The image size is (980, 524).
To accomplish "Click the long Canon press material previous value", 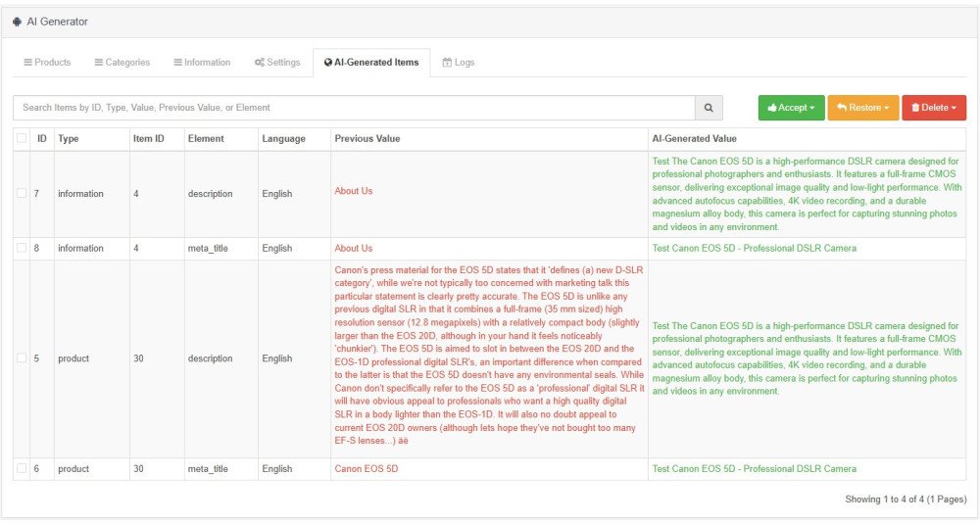I will pyautogui.click(x=489, y=356).
